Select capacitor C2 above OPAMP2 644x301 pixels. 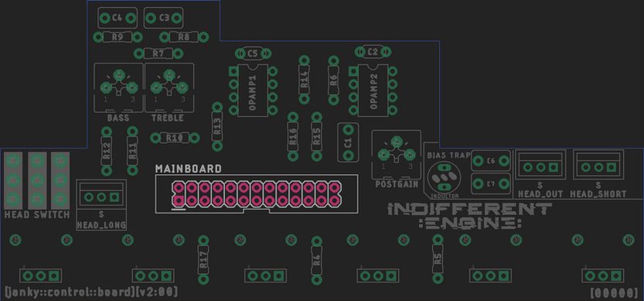(373, 52)
